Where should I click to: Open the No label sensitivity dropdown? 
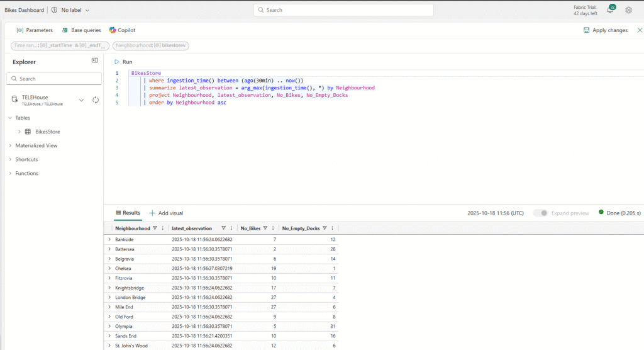coord(71,10)
